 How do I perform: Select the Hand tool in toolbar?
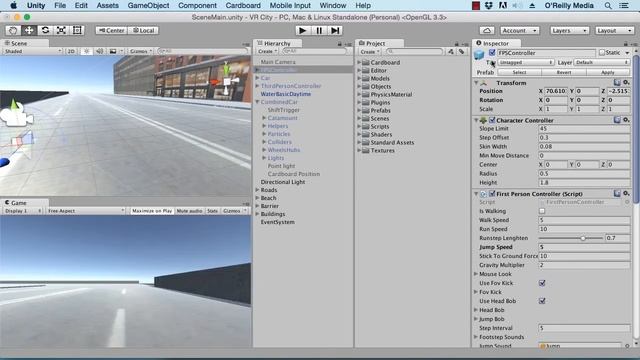pos(13,30)
